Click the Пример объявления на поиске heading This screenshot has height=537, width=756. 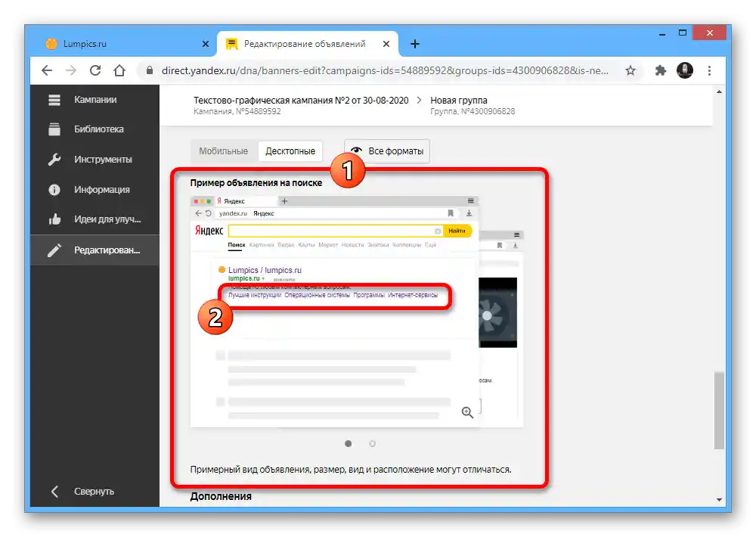tap(256, 183)
